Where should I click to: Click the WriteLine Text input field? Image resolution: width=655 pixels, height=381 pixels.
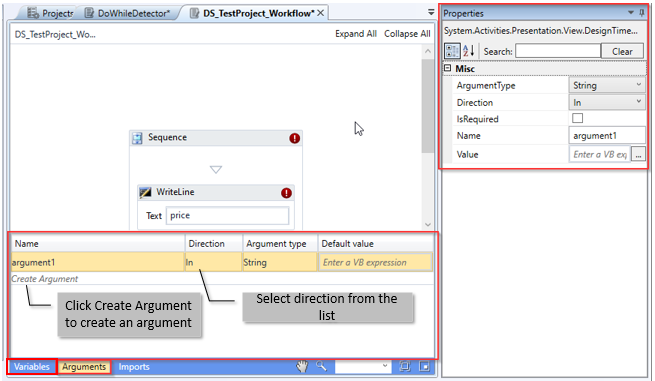click(x=228, y=216)
